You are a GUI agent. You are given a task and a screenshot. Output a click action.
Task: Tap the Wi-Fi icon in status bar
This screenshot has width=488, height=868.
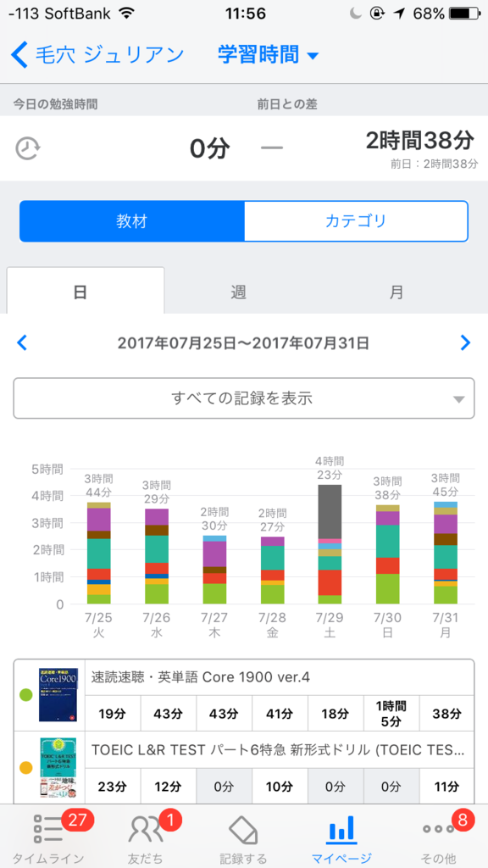click(127, 14)
